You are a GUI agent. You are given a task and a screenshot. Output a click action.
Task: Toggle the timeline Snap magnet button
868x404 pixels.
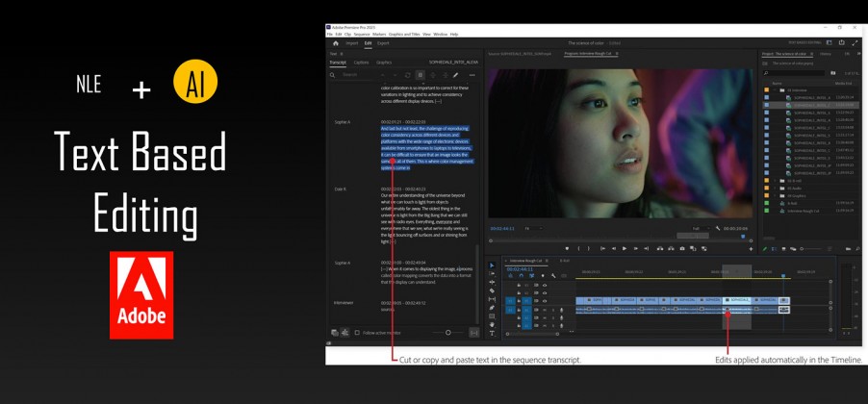(521, 275)
